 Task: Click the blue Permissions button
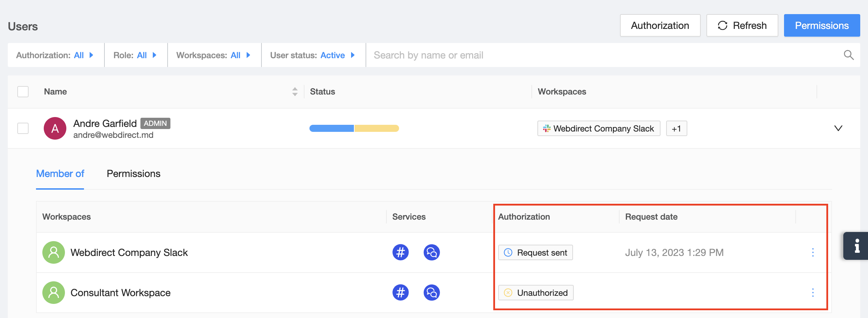pos(822,25)
